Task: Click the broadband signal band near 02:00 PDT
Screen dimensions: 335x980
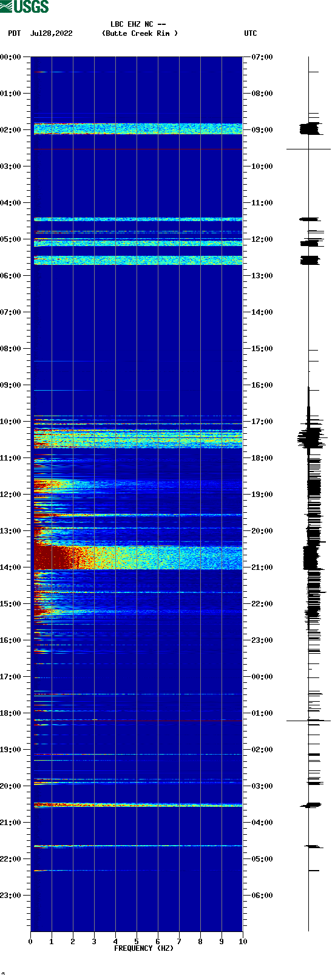Action: point(138,129)
